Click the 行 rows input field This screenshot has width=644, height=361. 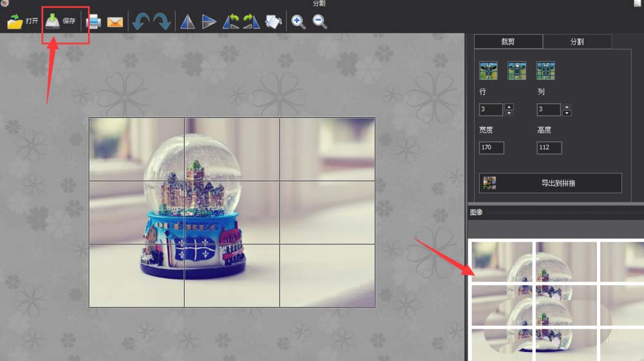click(x=491, y=110)
